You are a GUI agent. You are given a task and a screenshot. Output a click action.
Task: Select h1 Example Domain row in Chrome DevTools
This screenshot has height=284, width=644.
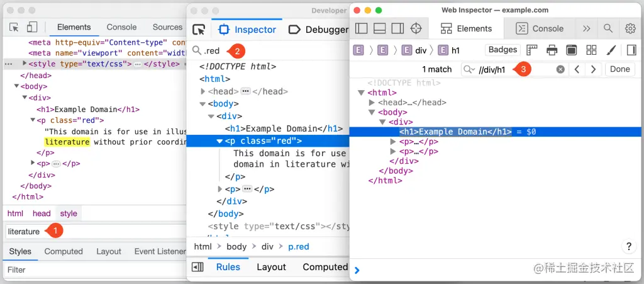tap(88, 110)
